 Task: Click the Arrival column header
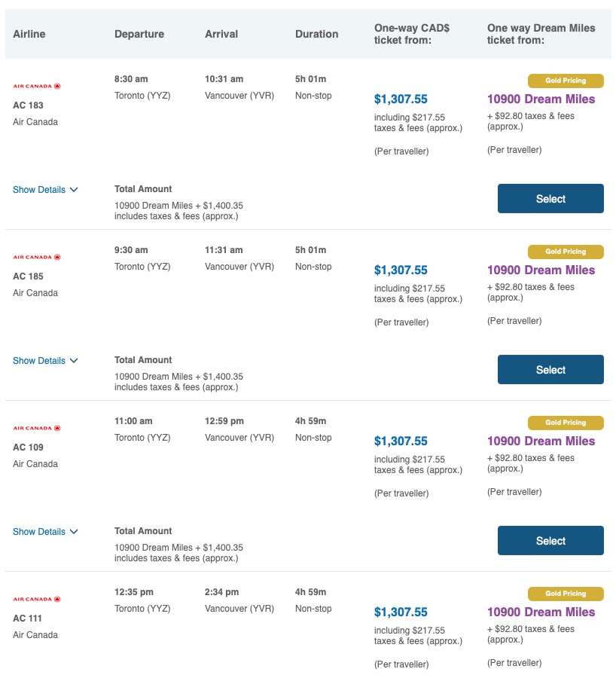pos(221,34)
